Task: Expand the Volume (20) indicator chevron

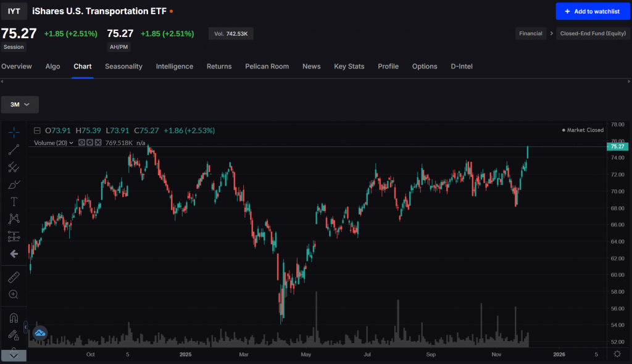Action: (x=71, y=143)
